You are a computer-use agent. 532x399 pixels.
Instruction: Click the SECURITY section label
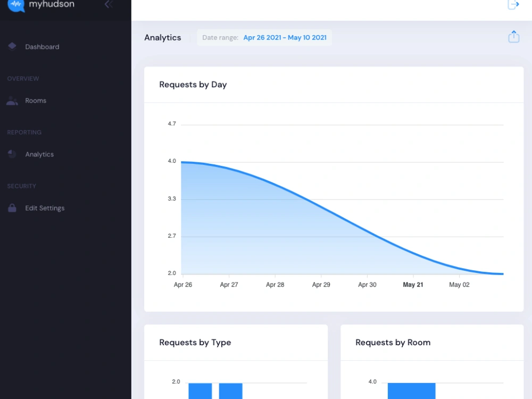coord(22,186)
